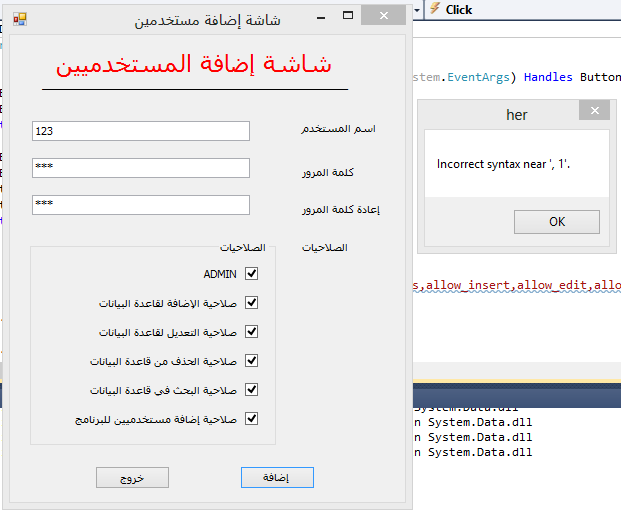
Task: Disable the صلاحية الحذف من قاعدة البيانات checkbox
Action: [x=251, y=361]
